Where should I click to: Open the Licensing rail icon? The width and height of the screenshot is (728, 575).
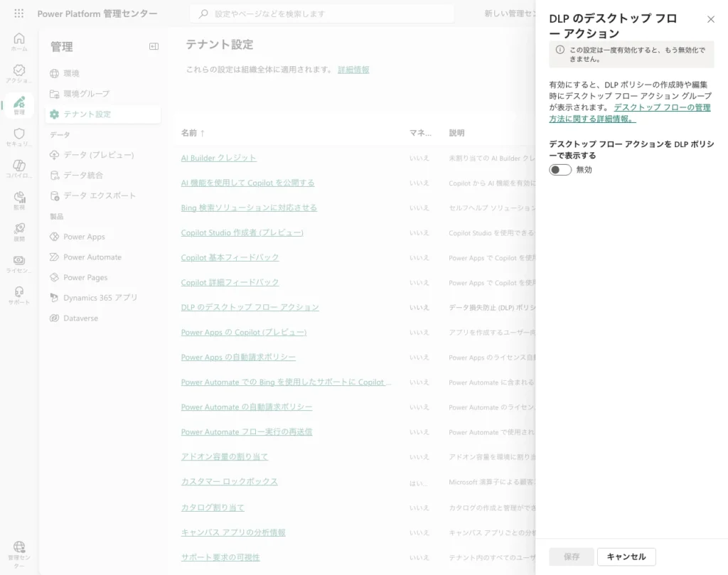point(19,264)
